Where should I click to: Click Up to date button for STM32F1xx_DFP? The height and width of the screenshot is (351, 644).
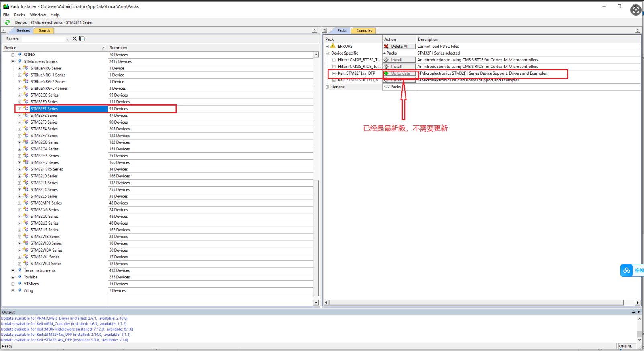click(x=399, y=73)
